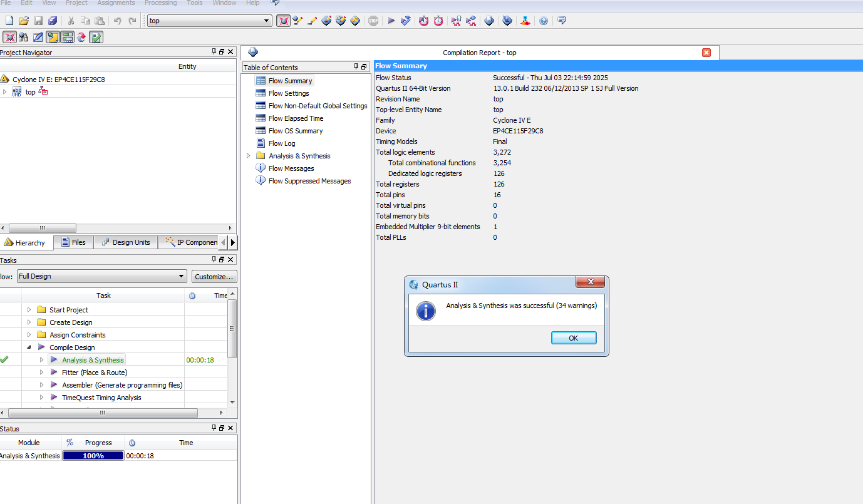Switch to the Files tab
The width and height of the screenshot is (863, 504).
[73, 242]
